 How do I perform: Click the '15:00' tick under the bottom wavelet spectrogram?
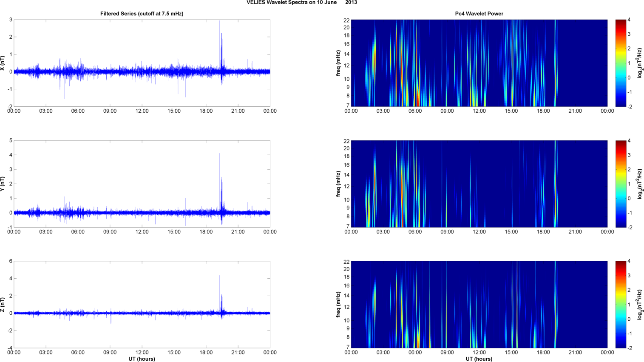(511, 353)
